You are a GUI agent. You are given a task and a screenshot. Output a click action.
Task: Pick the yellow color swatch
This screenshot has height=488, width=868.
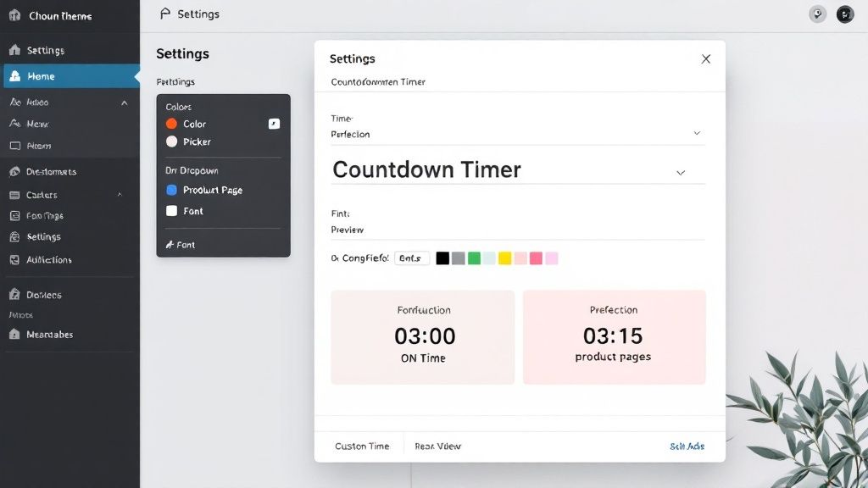coord(505,258)
